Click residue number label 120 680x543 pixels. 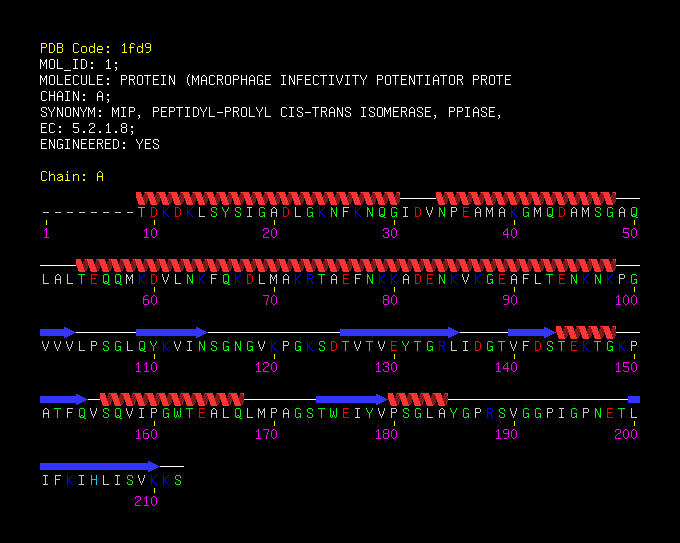[x=266, y=367]
